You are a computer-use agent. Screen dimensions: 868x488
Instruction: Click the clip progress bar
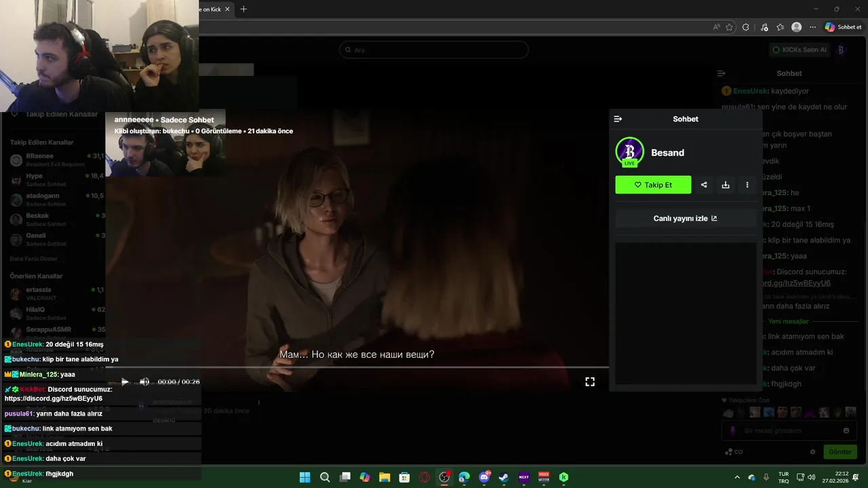(357, 367)
